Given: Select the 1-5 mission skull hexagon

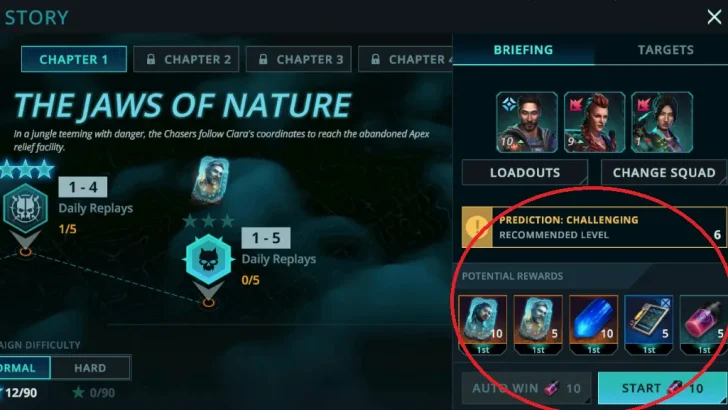Looking at the screenshot, I should [208, 260].
